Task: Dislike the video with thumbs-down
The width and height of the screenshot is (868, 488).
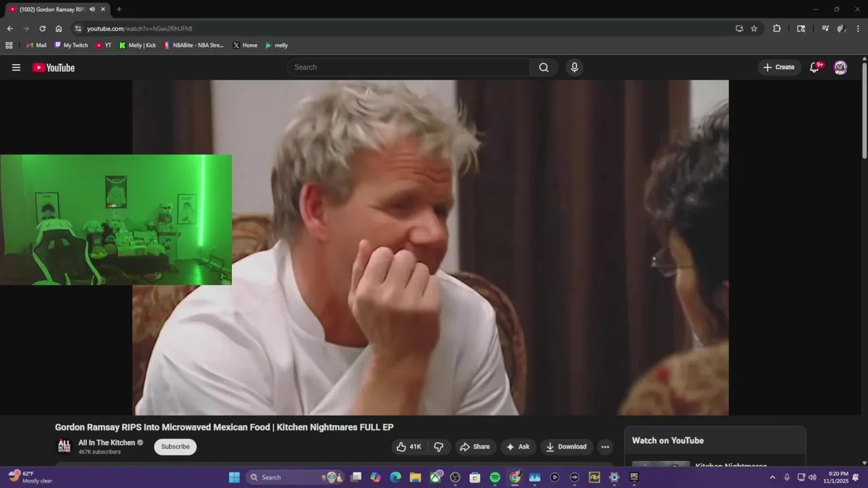Action: (x=439, y=447)
